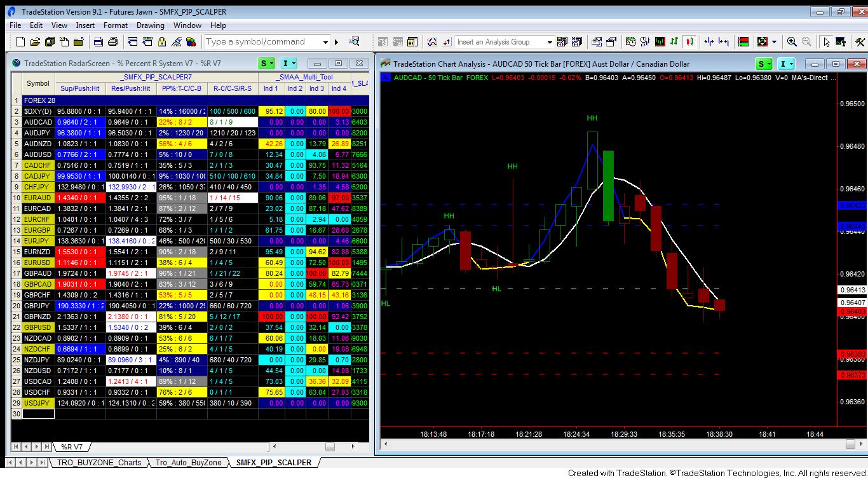Open the 'Insert an Analysis Group' dropdown
Image resolution: width=868 pixels, height=478 pixels.
(x=550, y=41)
